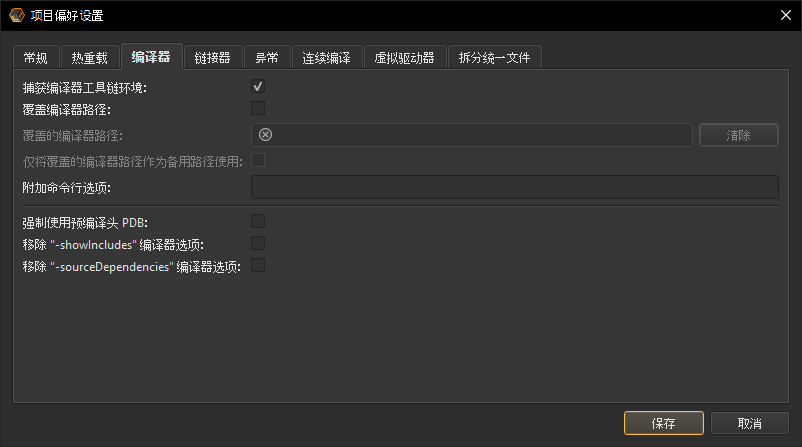Check 移除 "-showIncludes" 编译器选项

pyautogui.click(x=258, y=243)
